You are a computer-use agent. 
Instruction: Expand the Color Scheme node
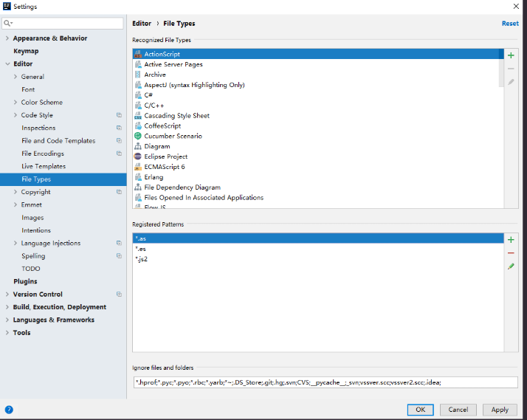click(15, 102)
